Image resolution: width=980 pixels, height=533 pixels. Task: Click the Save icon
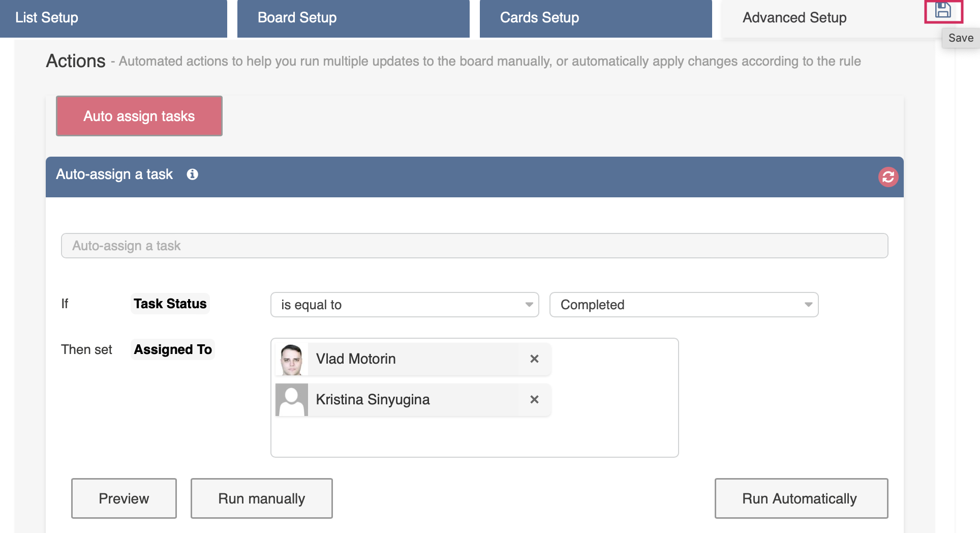944,12
